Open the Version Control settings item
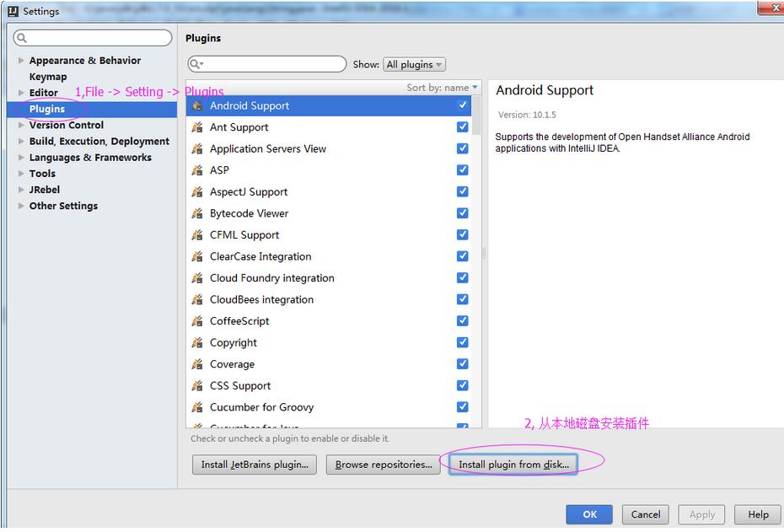Screen dimensions: 784x532 (x=67, y=125)
